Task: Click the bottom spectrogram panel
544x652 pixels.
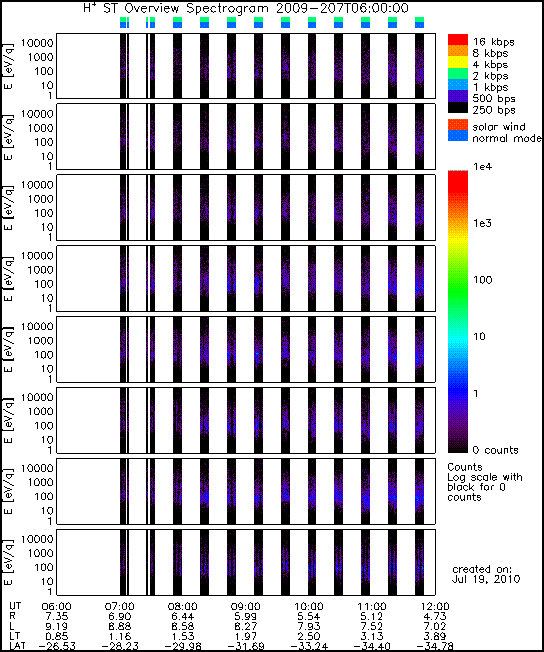Action: [x=246, y=562]
